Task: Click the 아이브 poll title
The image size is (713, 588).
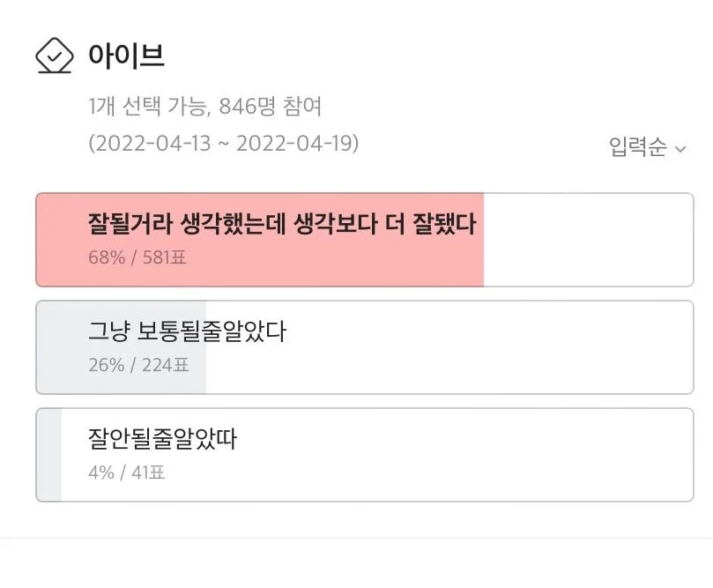Action: [126, 56]
